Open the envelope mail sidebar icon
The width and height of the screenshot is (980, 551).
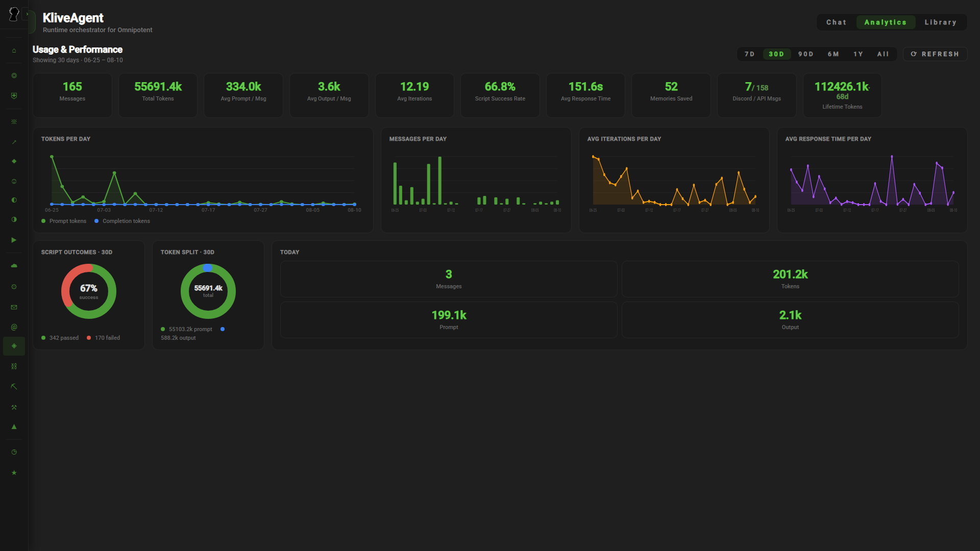coord(14,307)
